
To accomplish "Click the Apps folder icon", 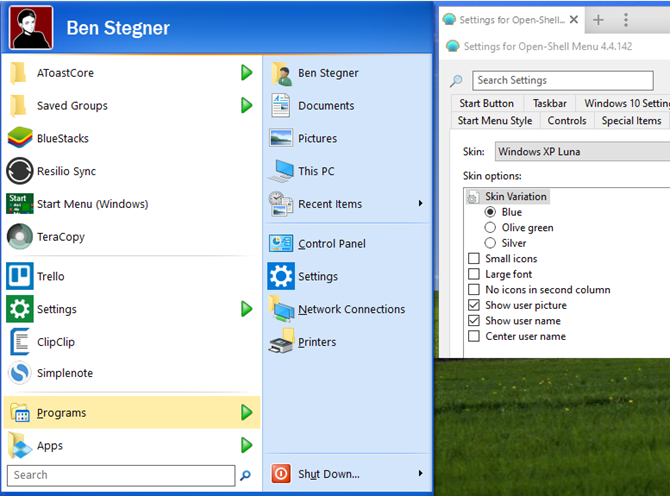I will [20, 445].
